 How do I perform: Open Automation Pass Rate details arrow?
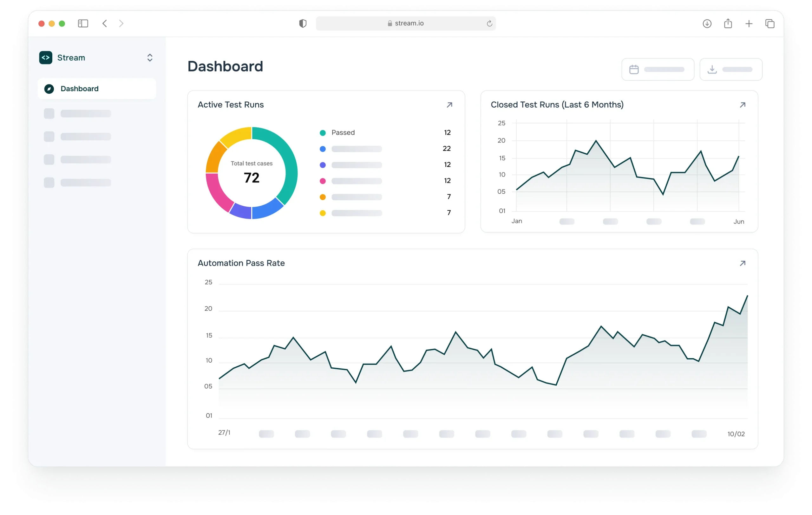pyautogui.click(x=742, y=263)
